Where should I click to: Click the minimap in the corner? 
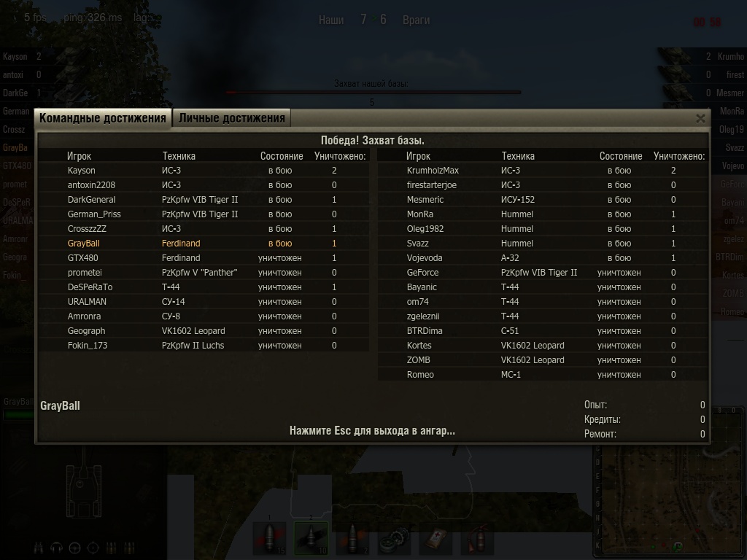click(670, 500)
